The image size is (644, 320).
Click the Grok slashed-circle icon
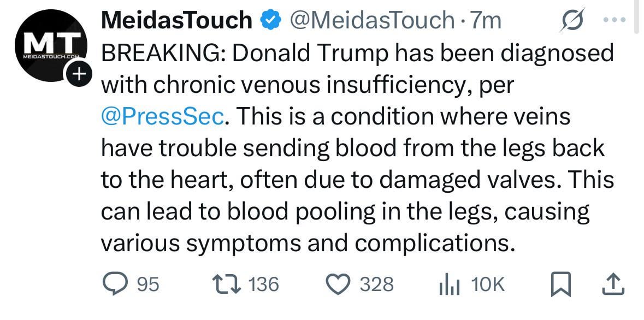(x=571, y=21)
